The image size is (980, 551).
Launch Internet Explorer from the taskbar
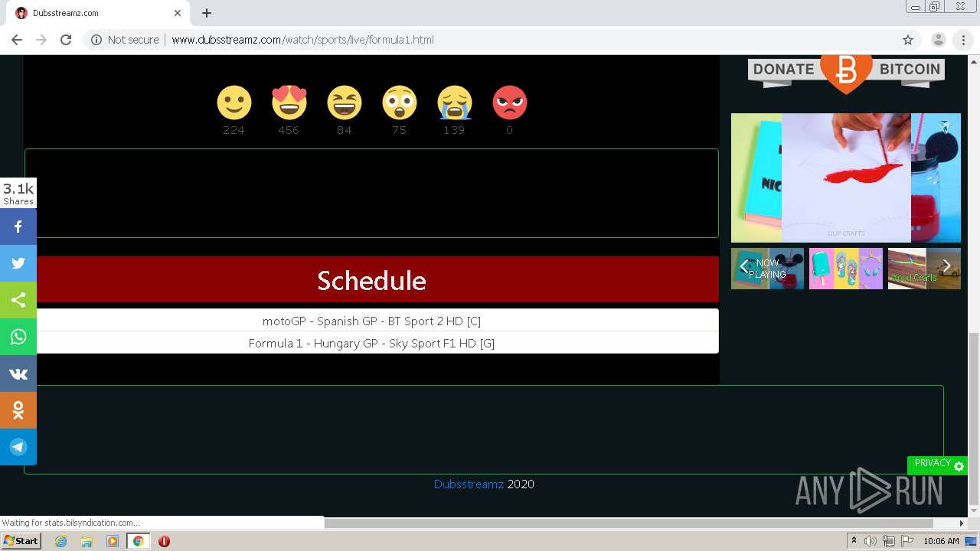coord(60,541)
